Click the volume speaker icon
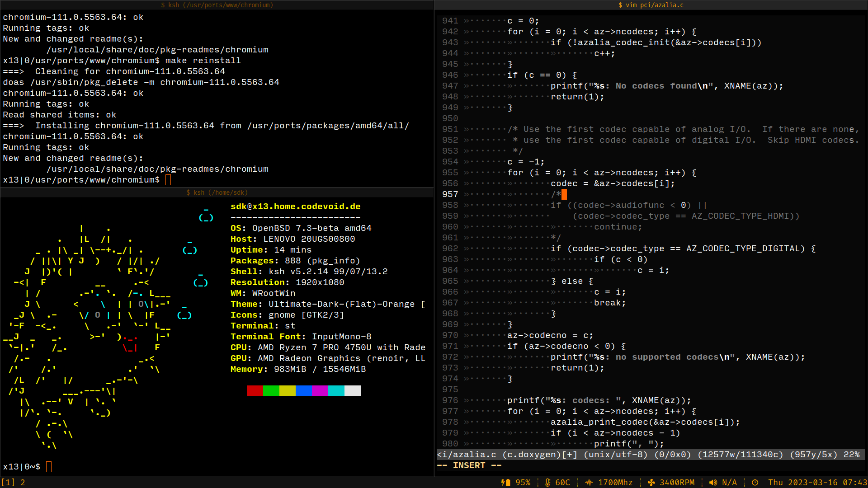868x488 pixels. pos(713,483)
